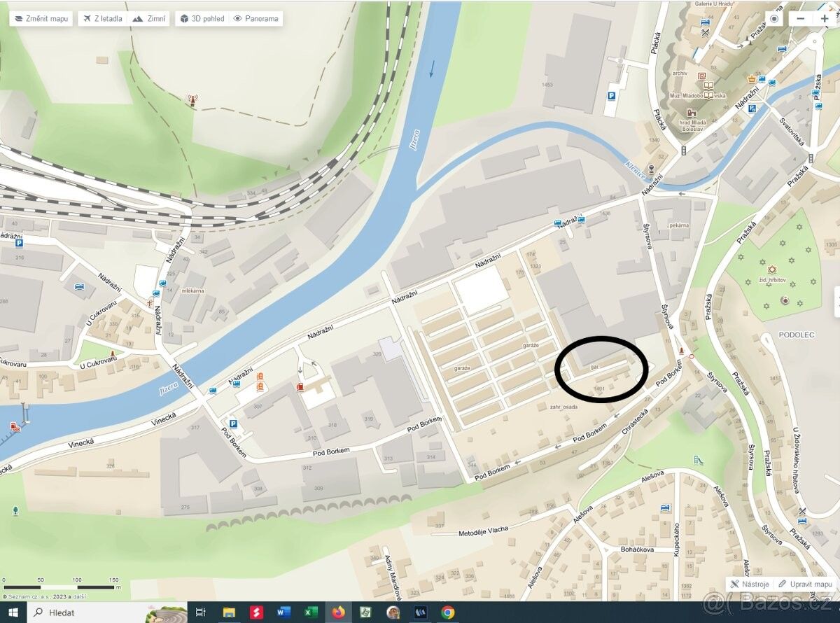The image size is (840, 623).
Task: Toggle the Z letadla aerial view
Action: [x=102, y=19]
